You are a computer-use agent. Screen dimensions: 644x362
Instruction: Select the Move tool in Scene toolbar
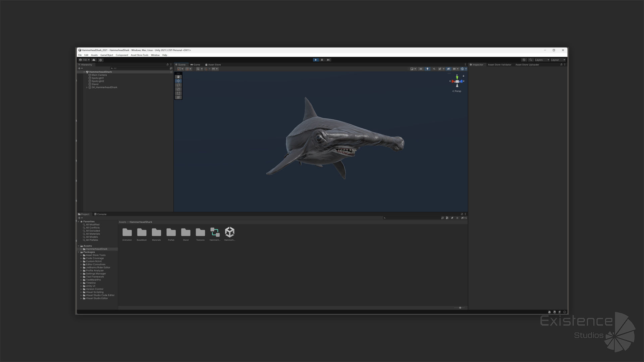178,81
